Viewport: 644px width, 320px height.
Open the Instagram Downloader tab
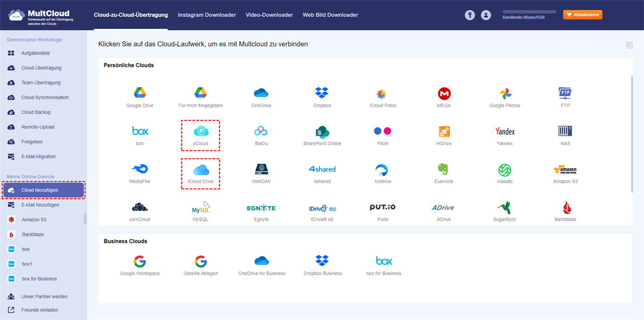[x=207, y=15]
